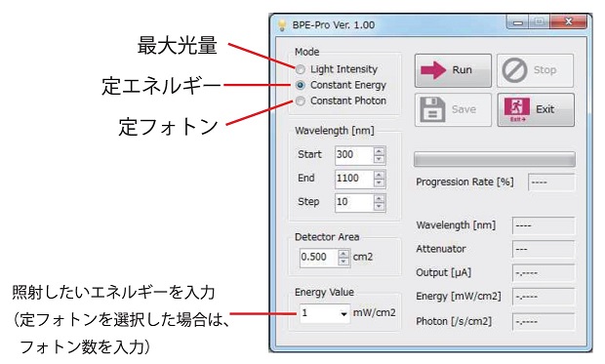Minimize the BPE-Pro window

point(518,22)
